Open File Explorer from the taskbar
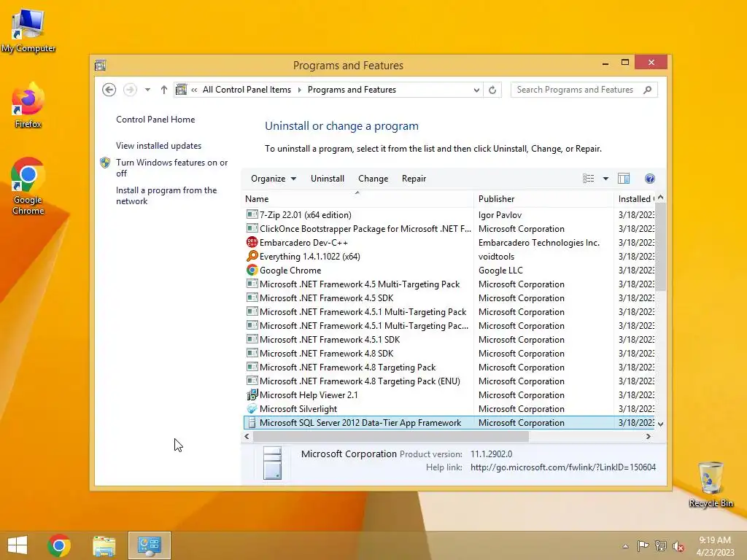747x560 pixels. pyautogui.click(x=104, y=545)
